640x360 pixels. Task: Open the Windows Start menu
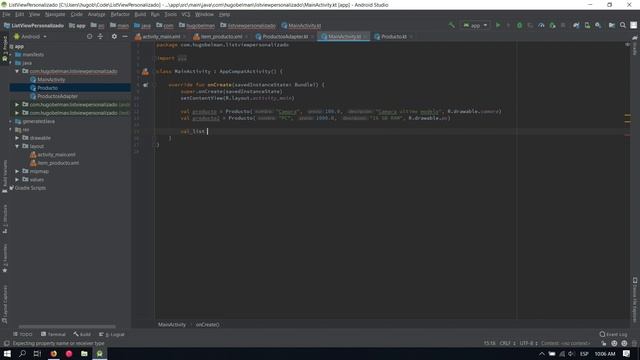7,353
